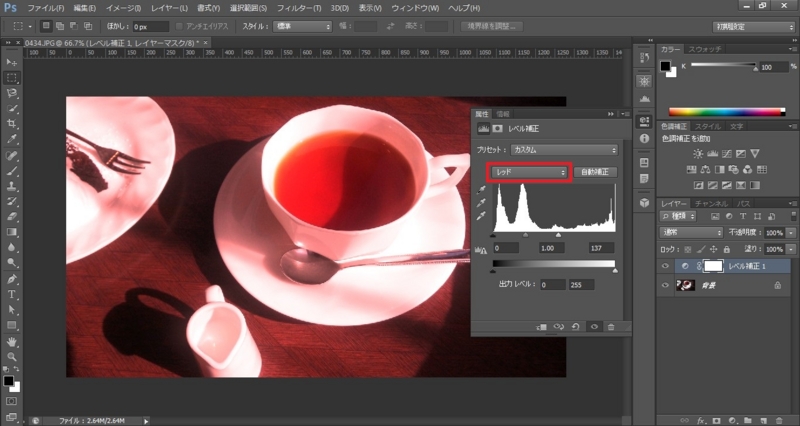
Task: Select the Clone Stamp tool
Action: (x=11, y=186)
